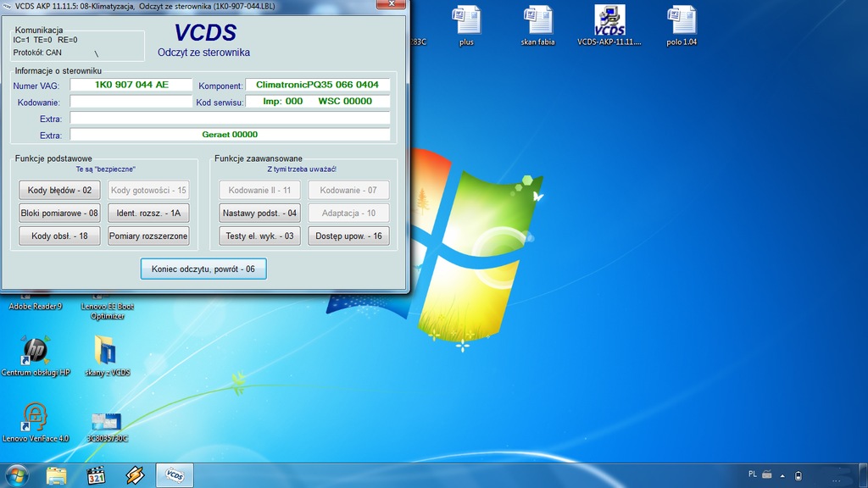
Task: Select the VCDS-AKP-11.11 desktop shortcut
Action: [x=609, y=25]
